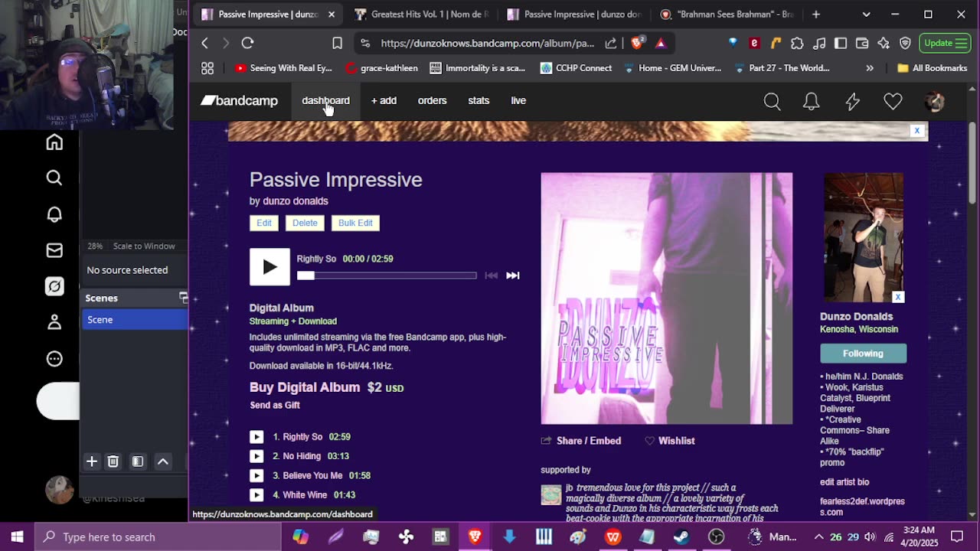The height and width of the screenshot is (551, 980).
Task: Open Windows Start menu
Action: point(17,537)
